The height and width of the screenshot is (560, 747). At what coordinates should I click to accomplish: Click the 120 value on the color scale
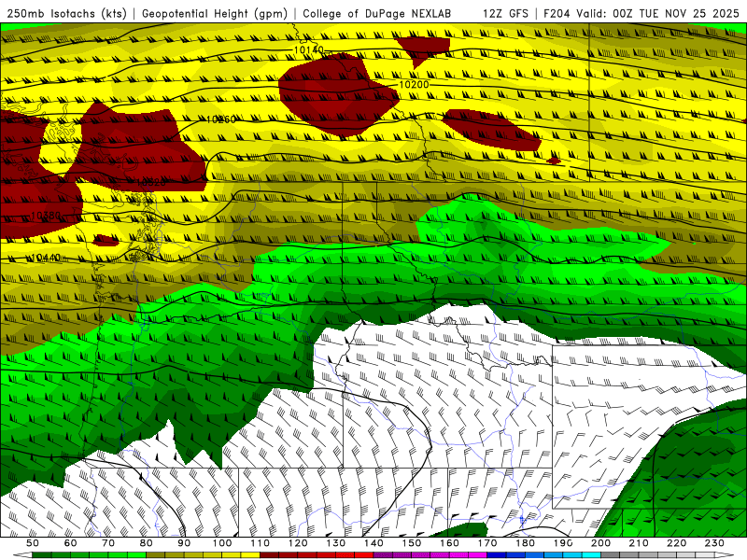[298, 543]
